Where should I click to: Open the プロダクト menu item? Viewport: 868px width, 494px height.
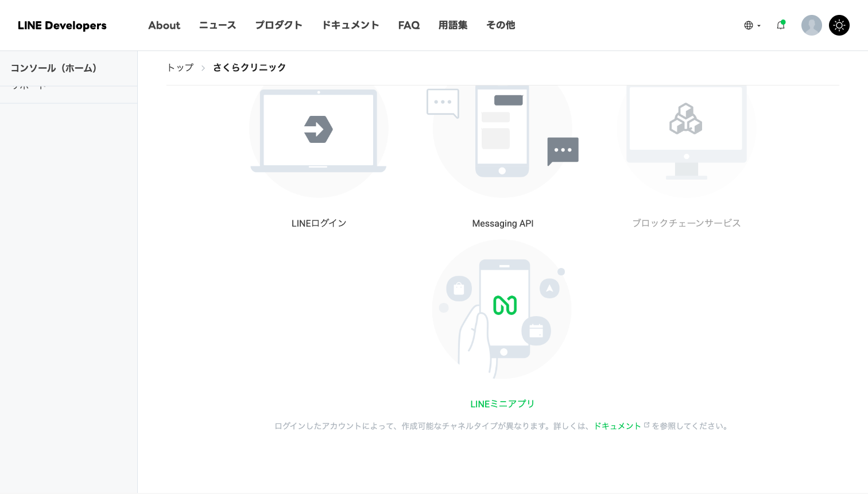point(279,25)
